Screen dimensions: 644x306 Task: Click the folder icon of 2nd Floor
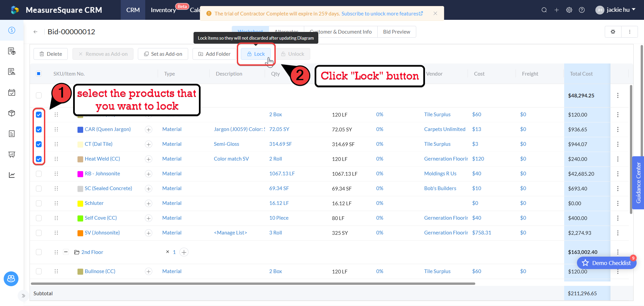(77, 252)
